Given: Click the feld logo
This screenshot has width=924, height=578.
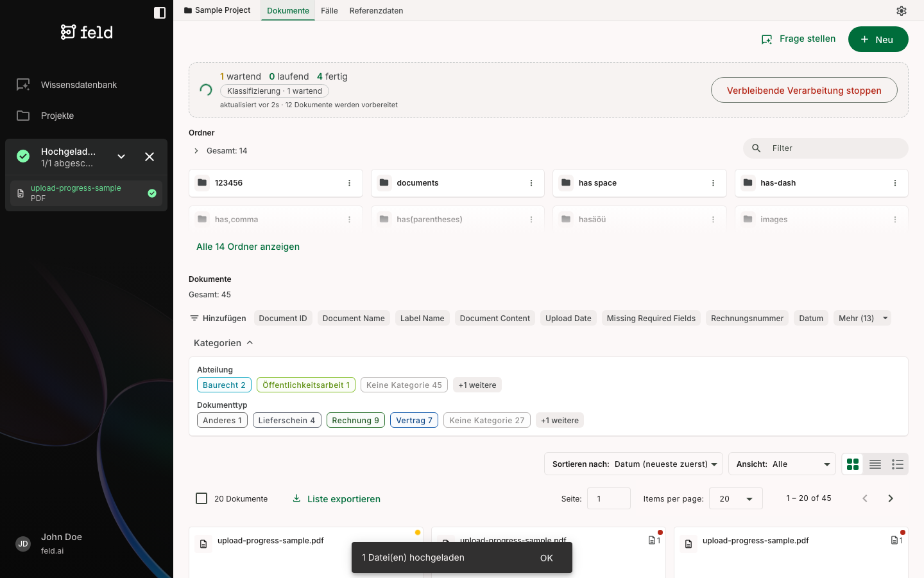Looking at the screenshot, I should [x=87, y=32].
